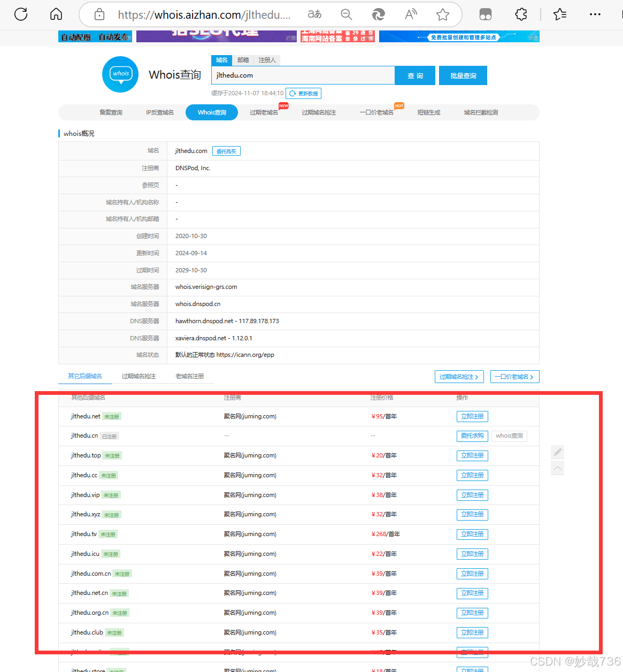623x672 pixels.
Task: Open the 域名拦截检测 nav item
Action: 481,112
